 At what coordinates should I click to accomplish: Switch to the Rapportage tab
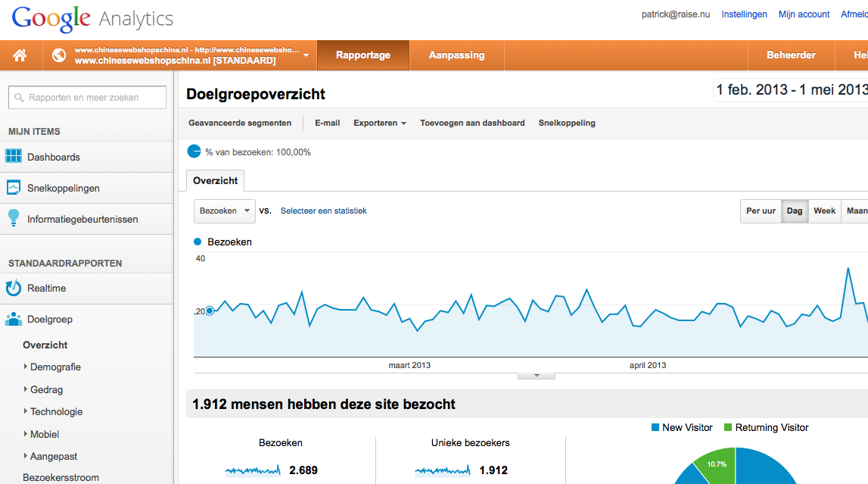tap(363, 55)
